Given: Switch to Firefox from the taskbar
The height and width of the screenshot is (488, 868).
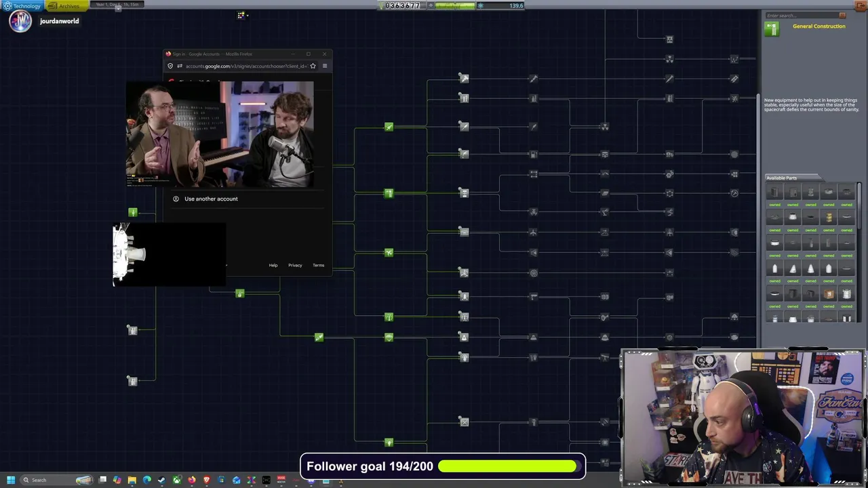Looking at the screenshot, I should click(192, 480).
